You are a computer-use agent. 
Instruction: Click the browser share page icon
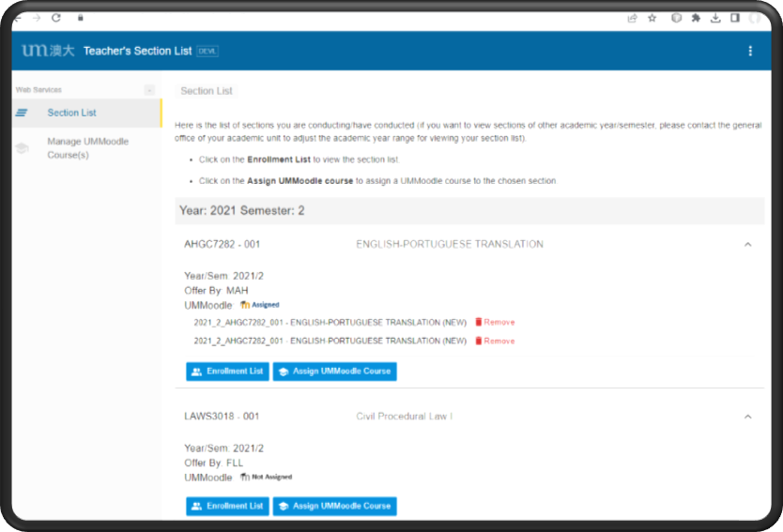tap(633, 17)
